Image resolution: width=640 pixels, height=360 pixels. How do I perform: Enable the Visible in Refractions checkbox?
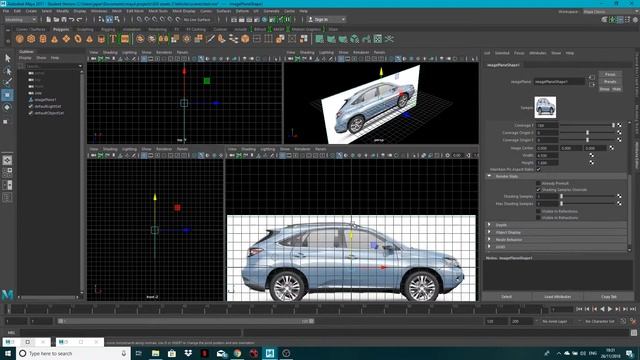tap(538, 218)
